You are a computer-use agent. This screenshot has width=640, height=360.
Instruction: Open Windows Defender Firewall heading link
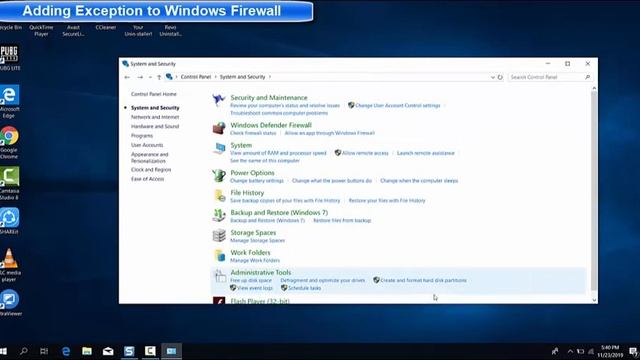271,125
